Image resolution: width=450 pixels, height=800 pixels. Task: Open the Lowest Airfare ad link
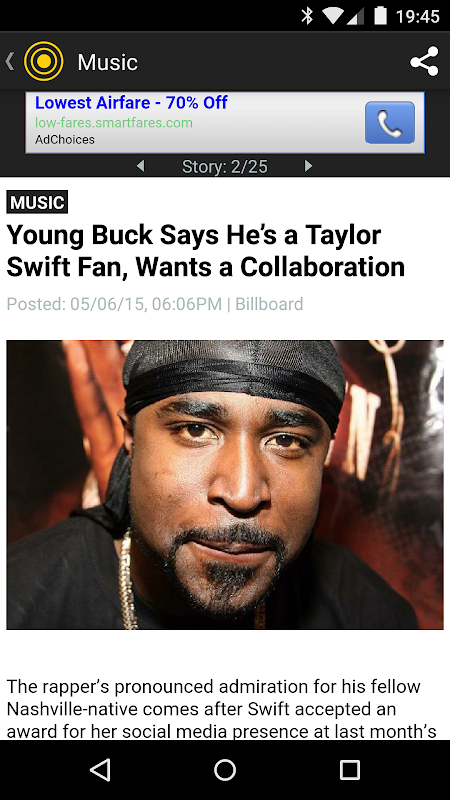[x=131, y=103]
